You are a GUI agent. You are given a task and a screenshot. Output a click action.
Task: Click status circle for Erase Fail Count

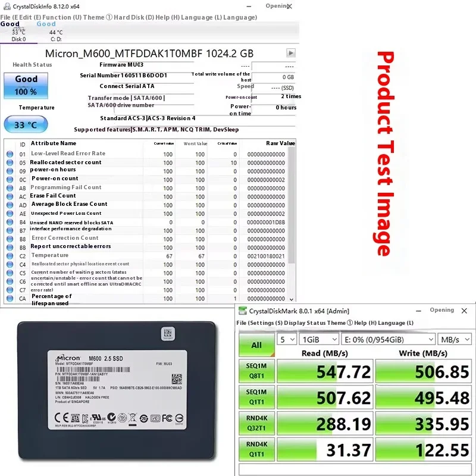pyautogui.click(x=10, y=196)
